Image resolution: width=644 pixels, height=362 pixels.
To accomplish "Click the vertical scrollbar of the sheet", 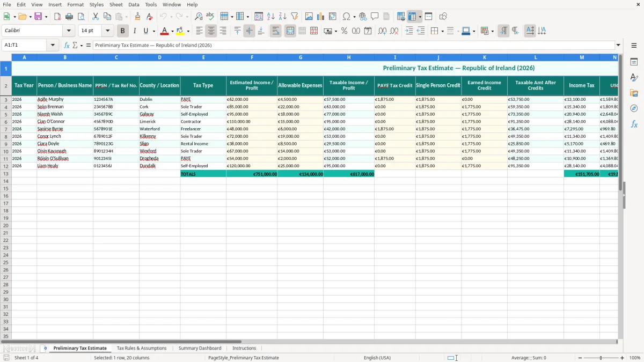I will pyautogui.click(x=620, y=196).
